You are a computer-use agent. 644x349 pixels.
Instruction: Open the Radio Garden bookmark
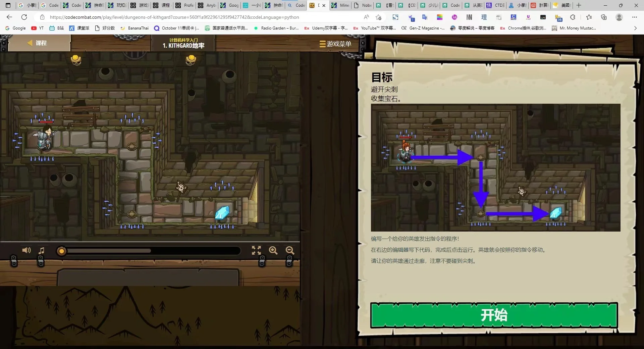coord(276,28)
